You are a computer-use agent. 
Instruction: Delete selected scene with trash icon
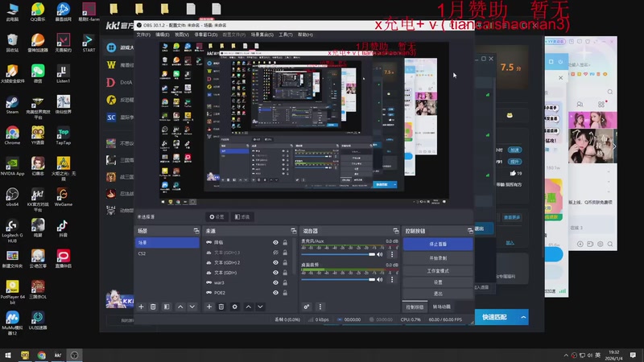153,306
